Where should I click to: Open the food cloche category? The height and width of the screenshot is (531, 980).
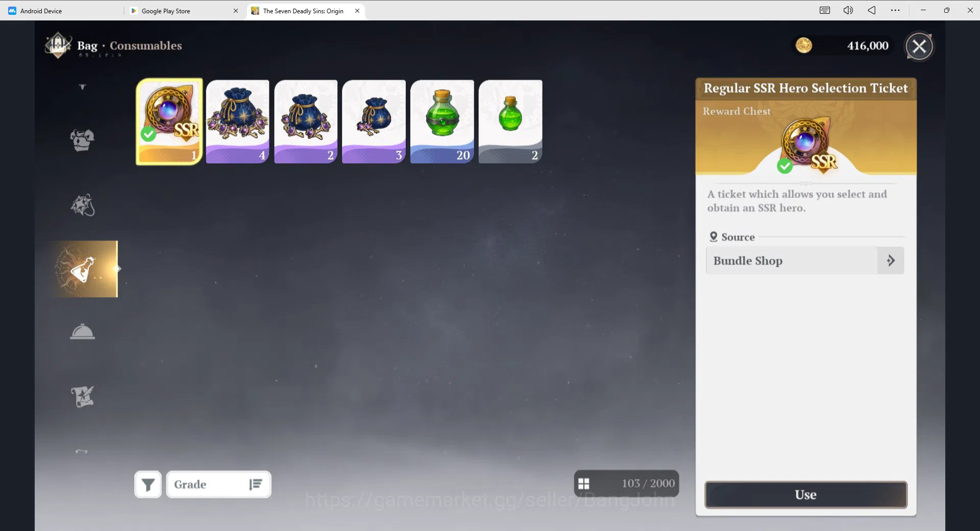click(x=82, y=331)
